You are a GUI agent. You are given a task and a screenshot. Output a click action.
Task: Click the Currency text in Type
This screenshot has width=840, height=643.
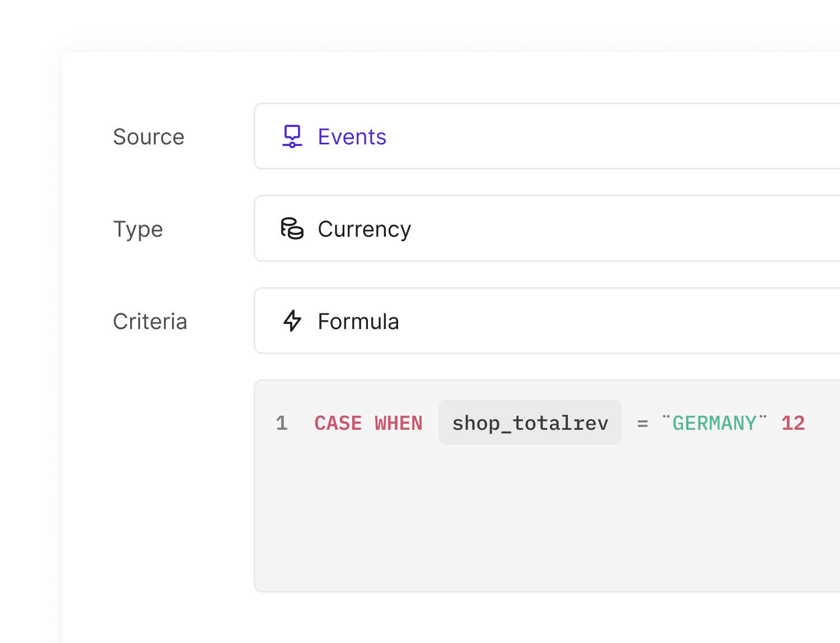(x=364, y=229)
